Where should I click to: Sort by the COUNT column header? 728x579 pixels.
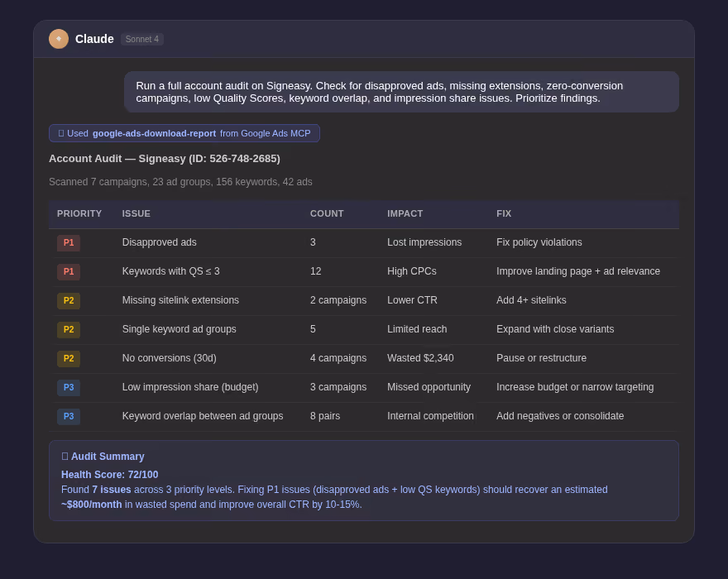(x=327, y=213)
